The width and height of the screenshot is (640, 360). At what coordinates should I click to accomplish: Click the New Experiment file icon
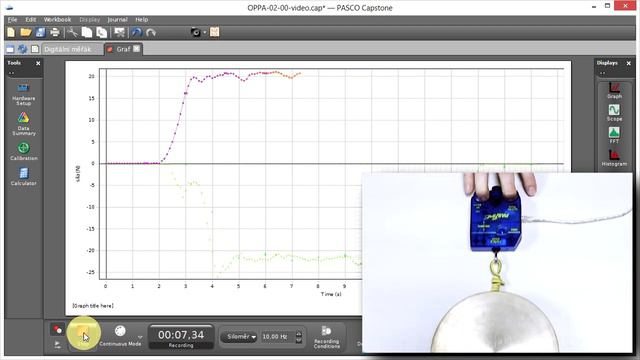click(11, 32)
